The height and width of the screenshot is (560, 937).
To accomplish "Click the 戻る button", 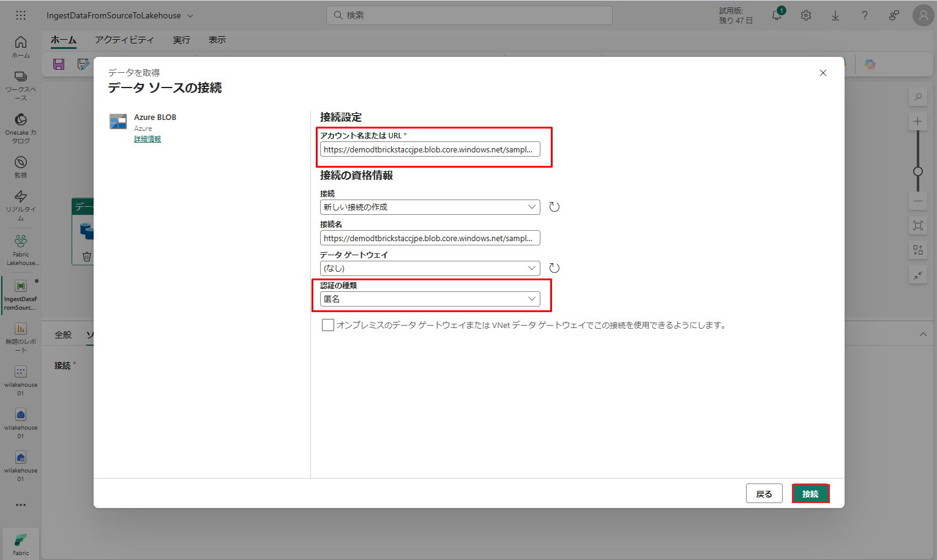I will [764, 494].
